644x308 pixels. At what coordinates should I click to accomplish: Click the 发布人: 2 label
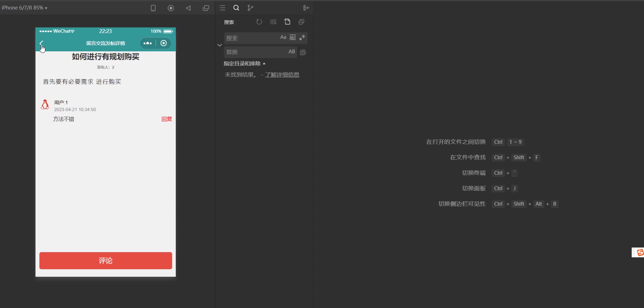pyautogui.click(x=106, y=67)
